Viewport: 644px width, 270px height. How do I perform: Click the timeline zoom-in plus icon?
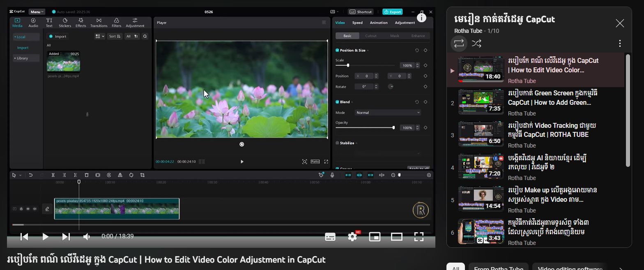(x=429, y=175)
